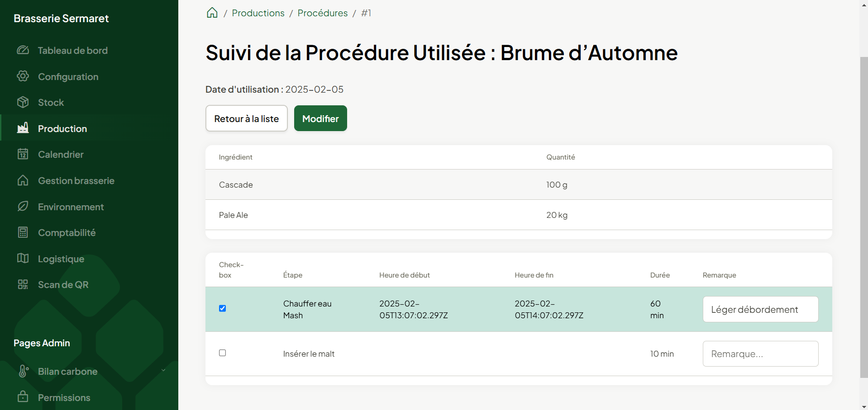Image resolution: width=868 pixels, height=410 pixels.
Task: Open the Comptabilité calculator icon
Action: 23,232
